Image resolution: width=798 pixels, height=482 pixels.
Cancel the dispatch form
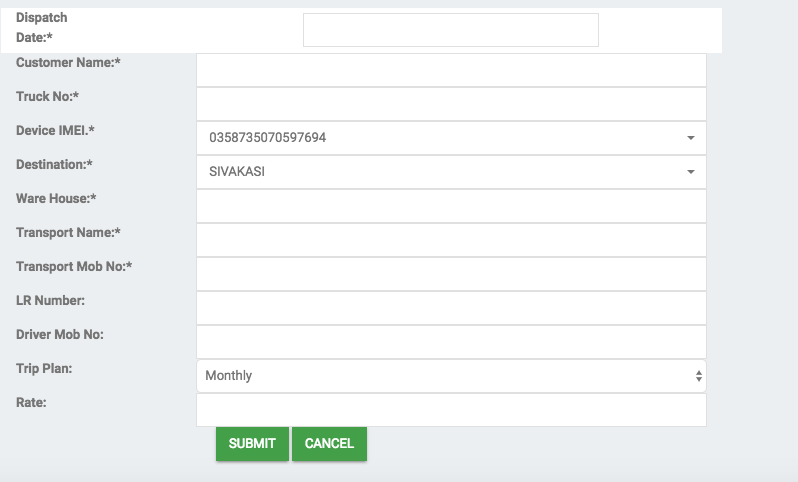(329, 444)
